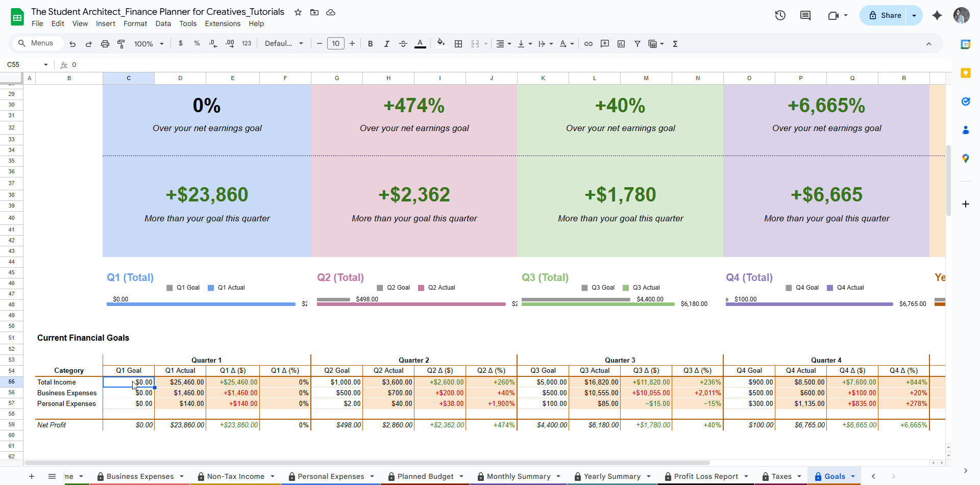Show side panel chevron

point(965,471)
